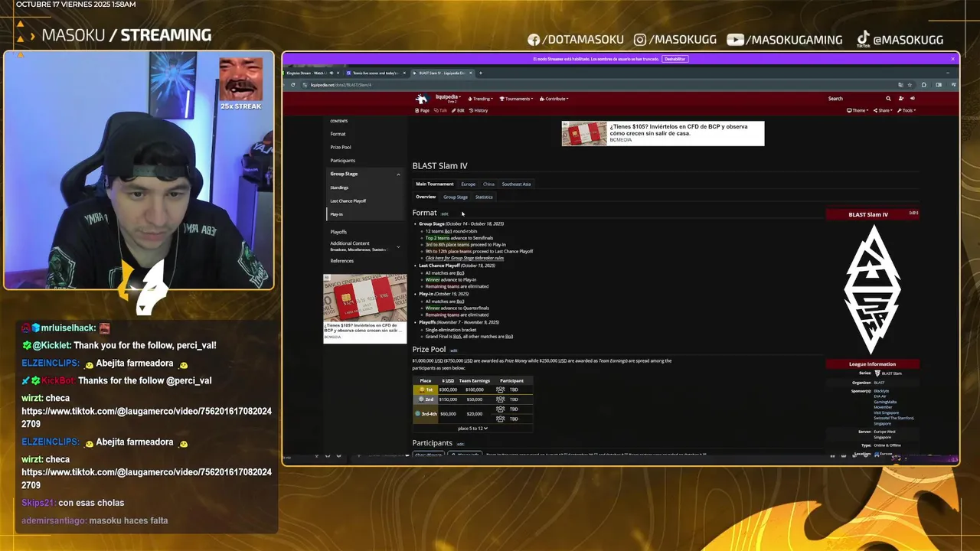Image resolution: width=980 pixels, height=551 pixels.
Task: Open a new browser tab
Action: pyautogui.click(x=481, y=73)
